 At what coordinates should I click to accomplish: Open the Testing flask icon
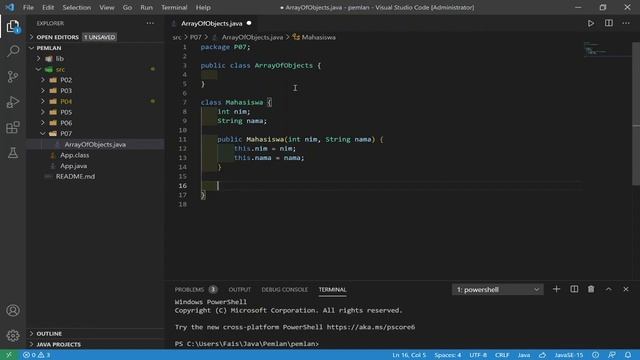pyautogui.click(x=13, y=153)
